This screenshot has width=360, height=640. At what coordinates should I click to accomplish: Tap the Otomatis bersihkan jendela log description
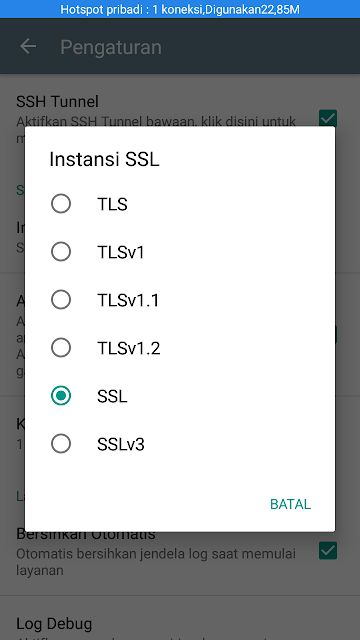[x=156, y=562]
